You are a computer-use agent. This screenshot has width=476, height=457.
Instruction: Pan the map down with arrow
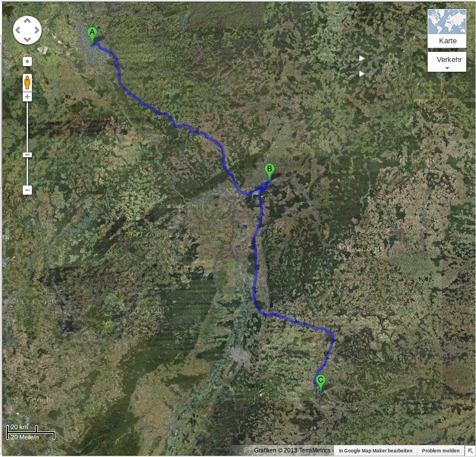point(27,39)
